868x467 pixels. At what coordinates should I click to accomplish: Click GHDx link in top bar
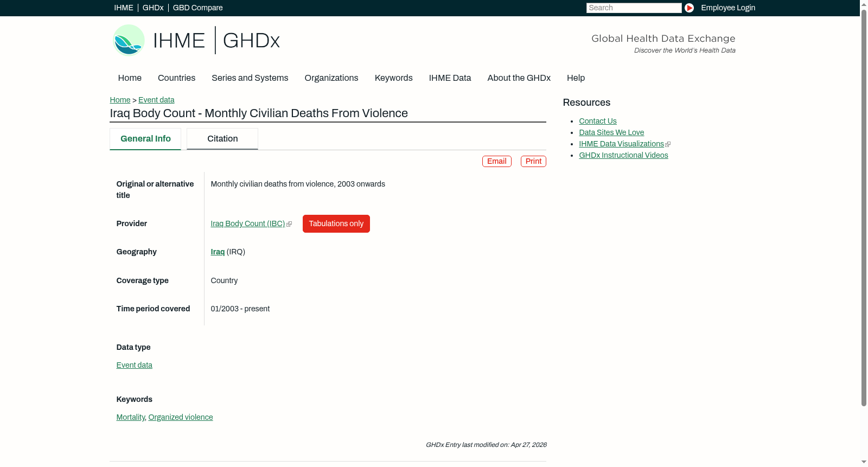coord(153,8)
